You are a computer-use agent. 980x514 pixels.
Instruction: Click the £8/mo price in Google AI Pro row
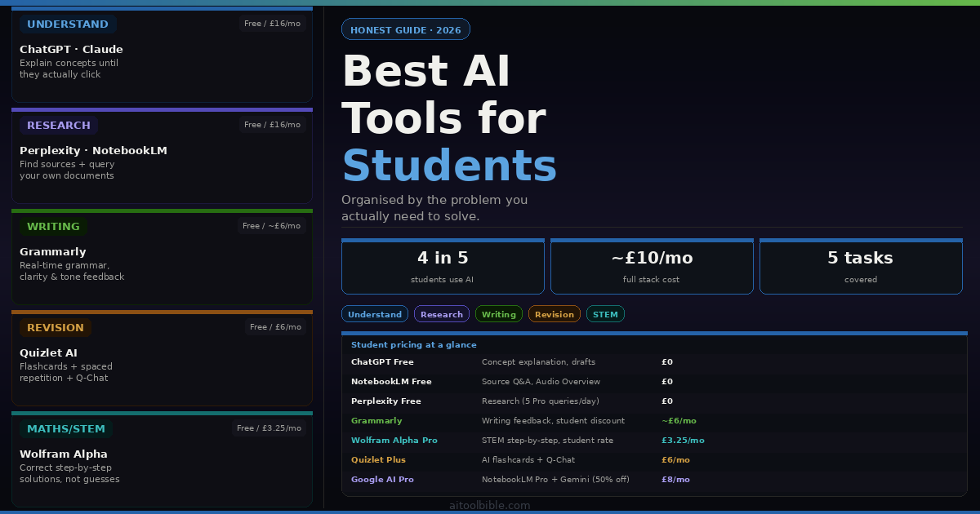[675, 480]
